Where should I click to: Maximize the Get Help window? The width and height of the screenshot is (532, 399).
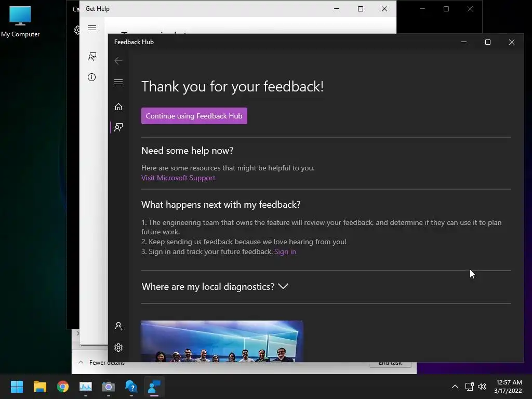361,9
